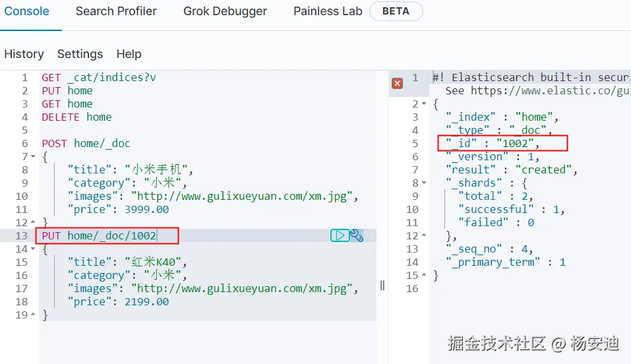Click the elastic.co link in the response
The height and width of the screenshot is (364, 631).
click(x=541, y=91)
